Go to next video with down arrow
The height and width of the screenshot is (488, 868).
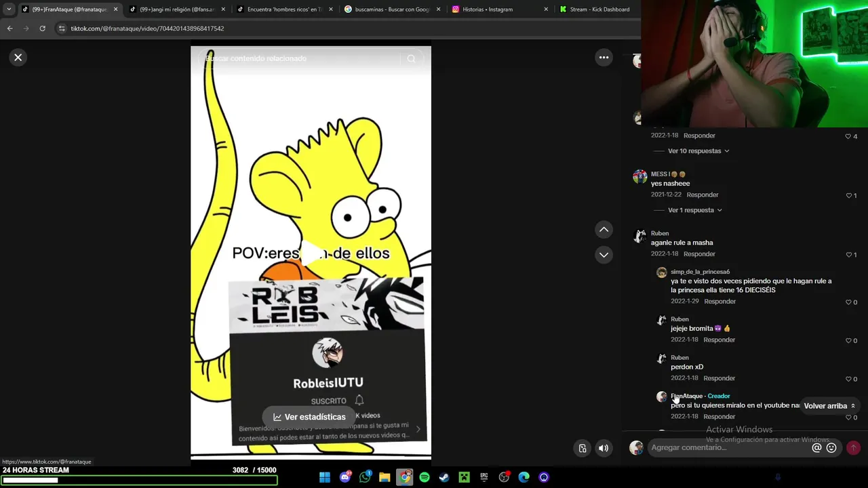(604, 255)
